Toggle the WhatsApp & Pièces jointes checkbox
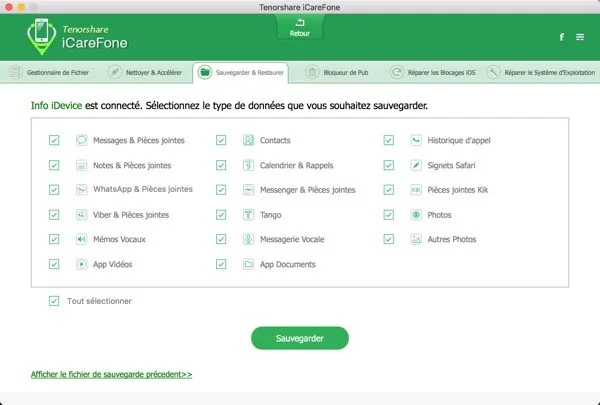The image size is (600, 405). pos(54,189)
